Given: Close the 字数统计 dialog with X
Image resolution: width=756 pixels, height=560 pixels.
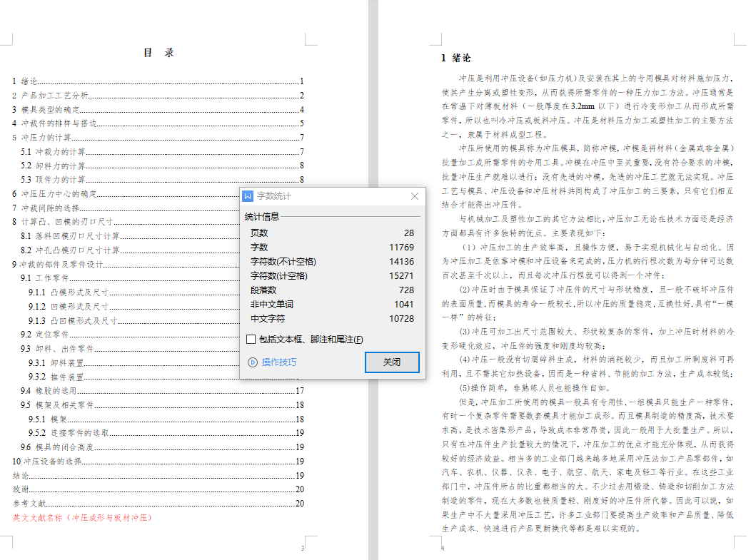Looking at the screenshot, I should point(415,196).
